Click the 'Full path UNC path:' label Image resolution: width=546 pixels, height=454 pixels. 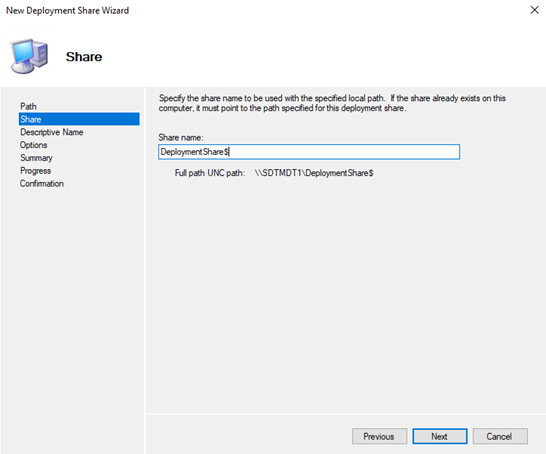tap(210, 173)
